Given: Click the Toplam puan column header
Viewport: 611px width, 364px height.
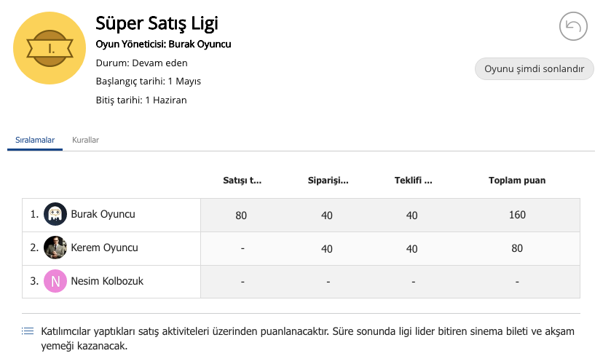Looking at the screenshot, I should click(517, 180).
